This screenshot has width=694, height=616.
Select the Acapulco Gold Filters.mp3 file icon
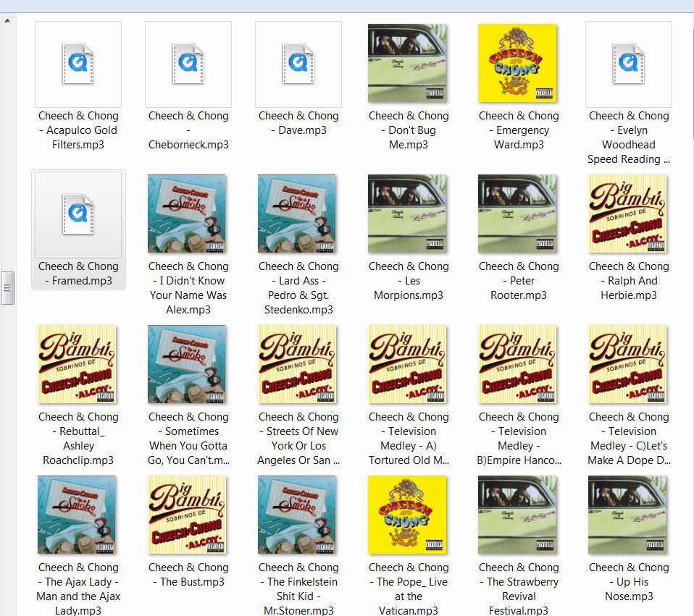78,64
